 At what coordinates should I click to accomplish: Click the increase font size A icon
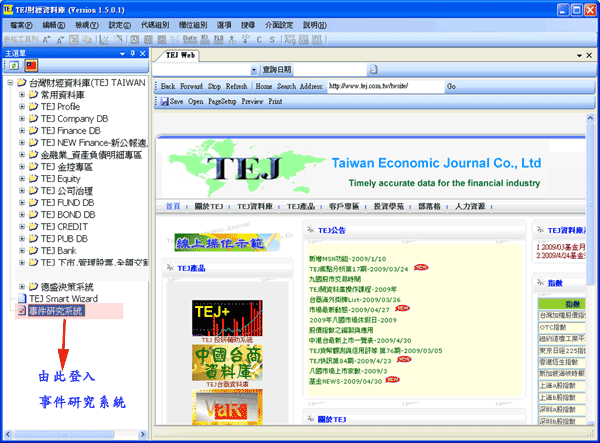click(46, 39)
